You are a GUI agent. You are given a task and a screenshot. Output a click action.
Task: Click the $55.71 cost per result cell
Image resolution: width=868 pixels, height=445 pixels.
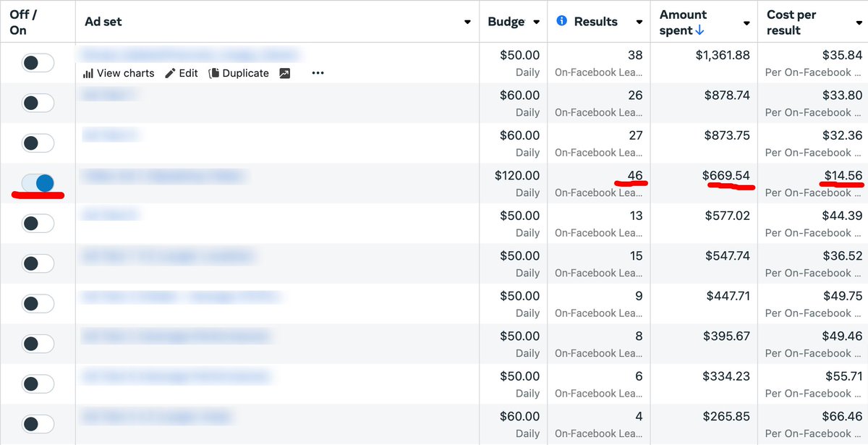844,376
